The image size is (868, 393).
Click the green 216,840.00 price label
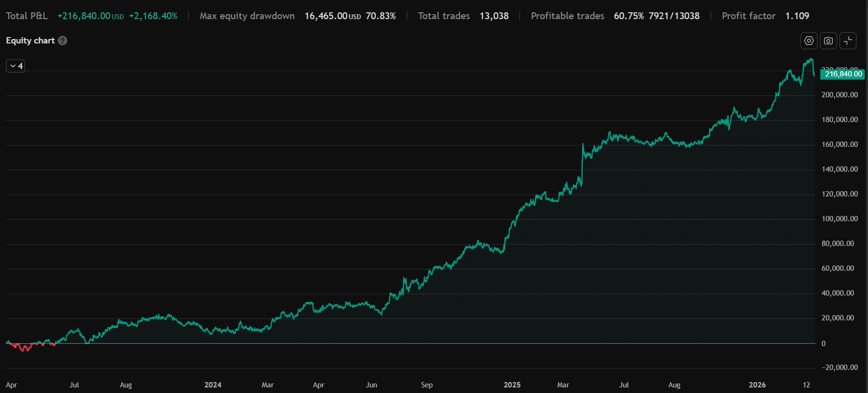[843, 74]
